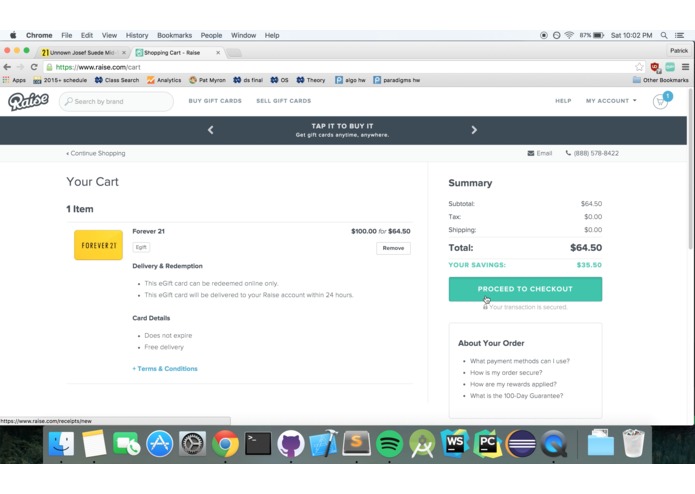This screenshot has width=695, height=494.
Task: Click Proceed to Checkout button
Action: [525, 289]
